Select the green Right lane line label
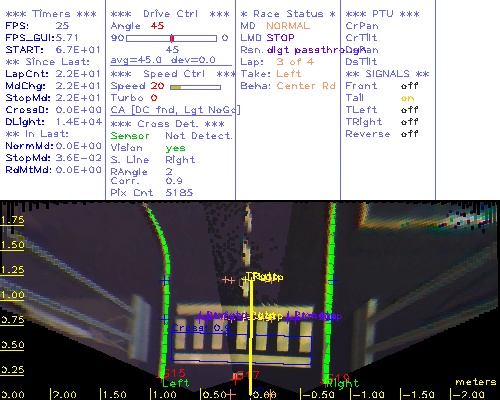 click(x=343, y=383)
